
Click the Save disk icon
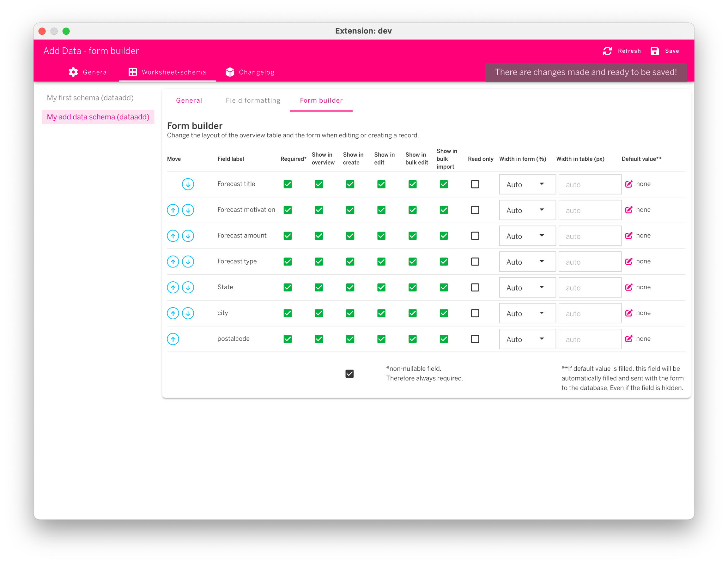(x=655, y=51)
